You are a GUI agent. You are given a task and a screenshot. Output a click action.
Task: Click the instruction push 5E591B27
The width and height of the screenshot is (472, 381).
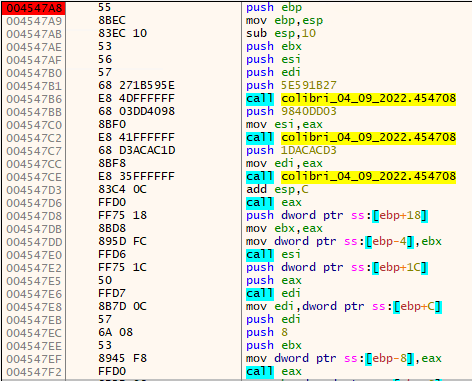tap(291, 85)
